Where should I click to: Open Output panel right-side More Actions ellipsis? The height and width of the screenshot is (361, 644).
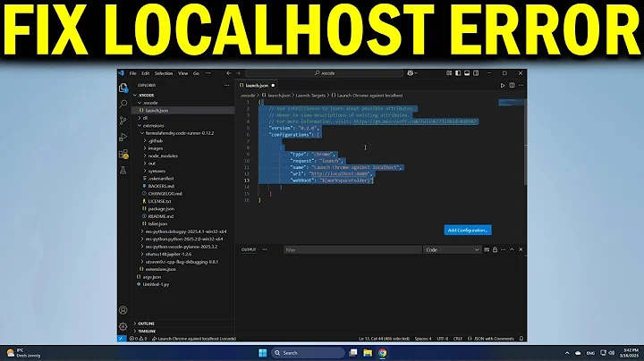click(x=503, y=249)
